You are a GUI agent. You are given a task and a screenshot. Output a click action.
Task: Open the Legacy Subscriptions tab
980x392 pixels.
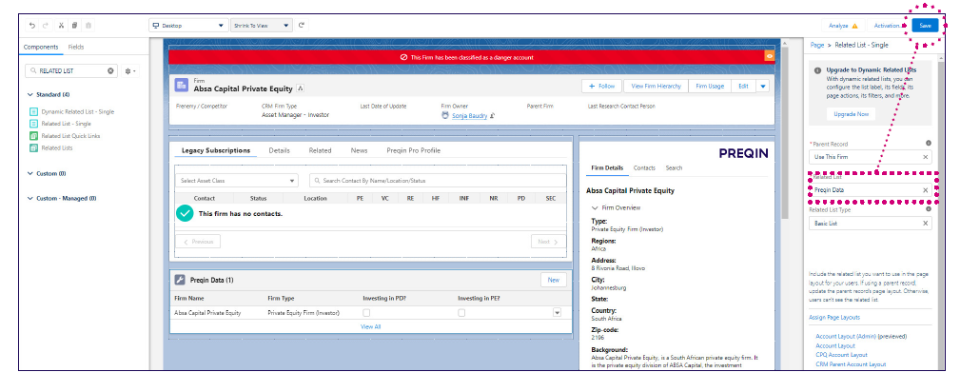pos(216,150)
